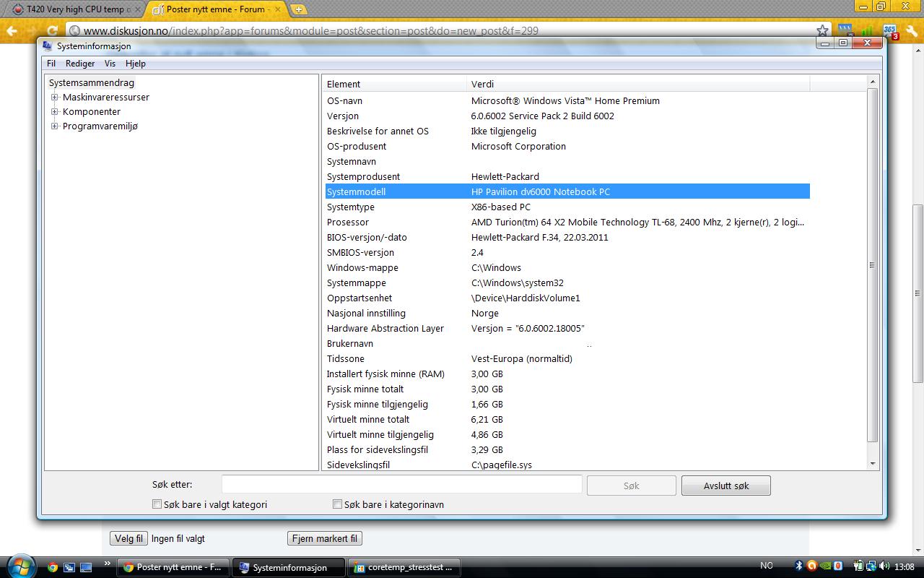Open coretemp_stresstest from the taskbar

[x=404, y=567]
